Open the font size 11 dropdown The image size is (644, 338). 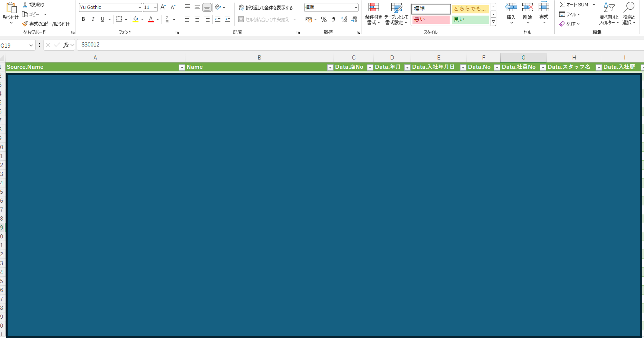155,7
